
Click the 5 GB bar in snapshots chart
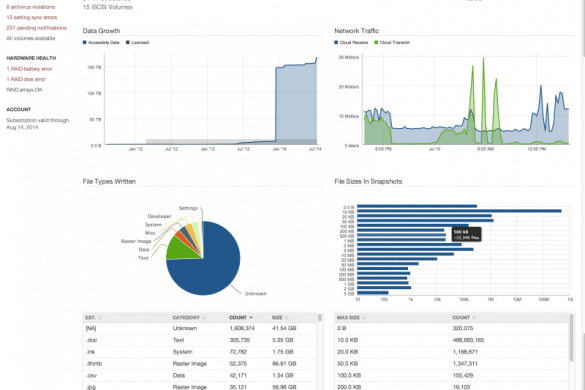(373, 293)
